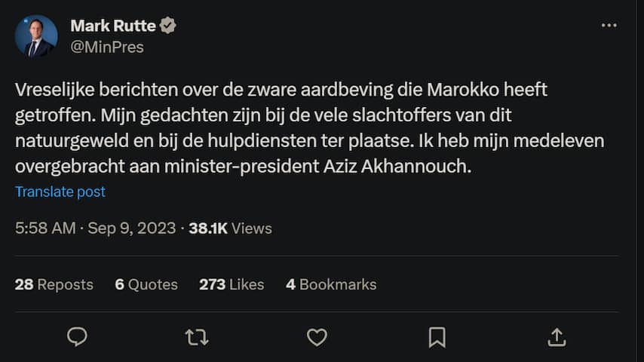Open the more options ellipsis menu
Image resolution: width=644 pixels, height=362 pixels.
pyautogui.click(x=609, y=26)
